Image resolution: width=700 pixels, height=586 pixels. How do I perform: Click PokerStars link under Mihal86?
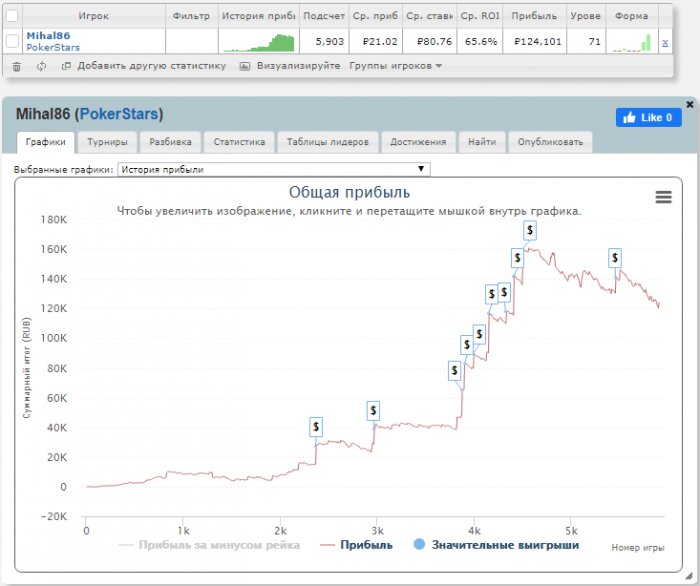pos(53,47)
